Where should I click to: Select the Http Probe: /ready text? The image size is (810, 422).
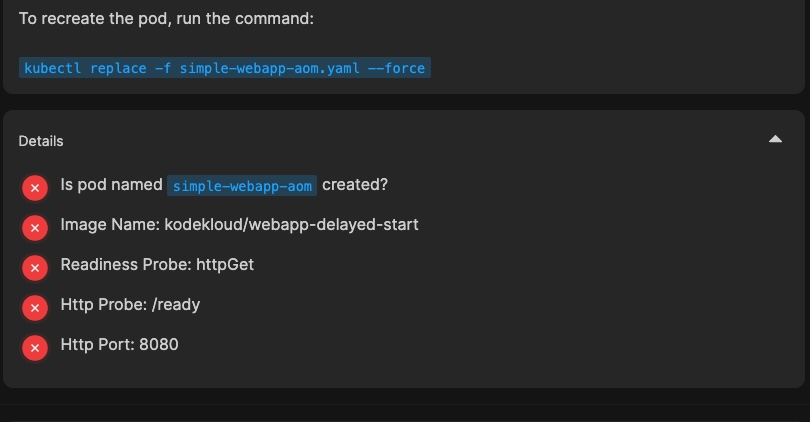130,305
